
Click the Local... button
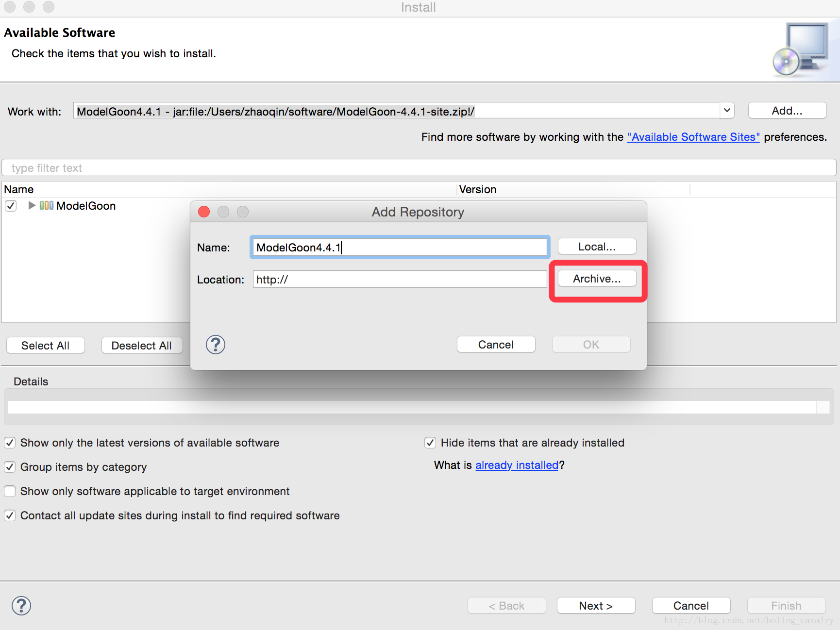pos(597,247)
